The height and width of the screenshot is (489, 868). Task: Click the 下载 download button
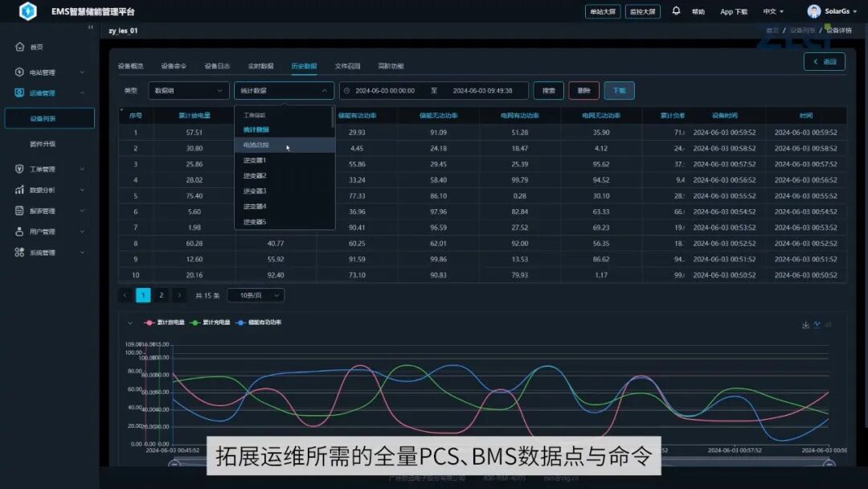tap(619, 91)
